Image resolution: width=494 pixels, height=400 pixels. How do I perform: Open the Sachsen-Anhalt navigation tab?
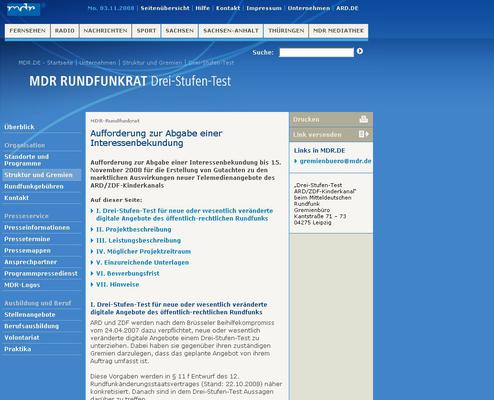pyautogui.click(x=231, y=31)
